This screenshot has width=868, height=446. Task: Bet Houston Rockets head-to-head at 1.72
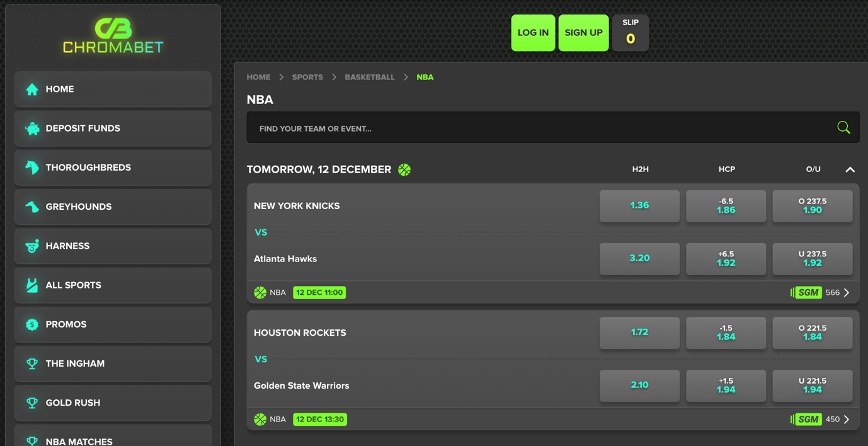[x=639, y=333]
